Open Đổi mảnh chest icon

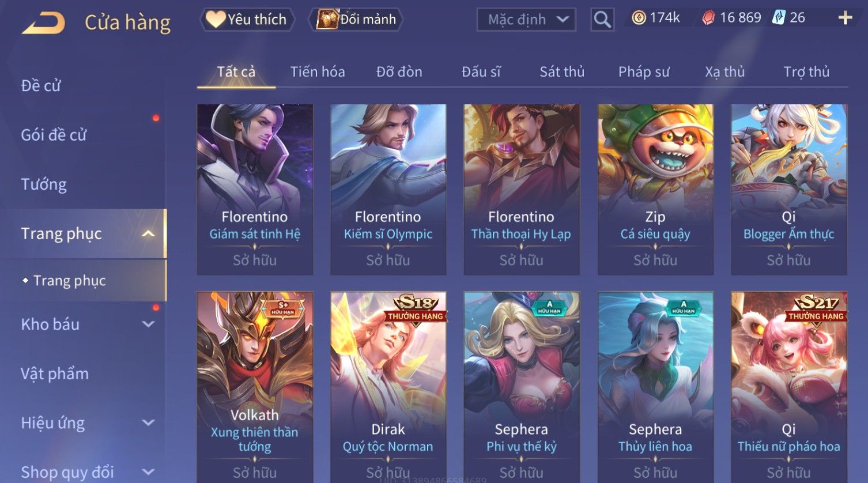tap(327, 19)
